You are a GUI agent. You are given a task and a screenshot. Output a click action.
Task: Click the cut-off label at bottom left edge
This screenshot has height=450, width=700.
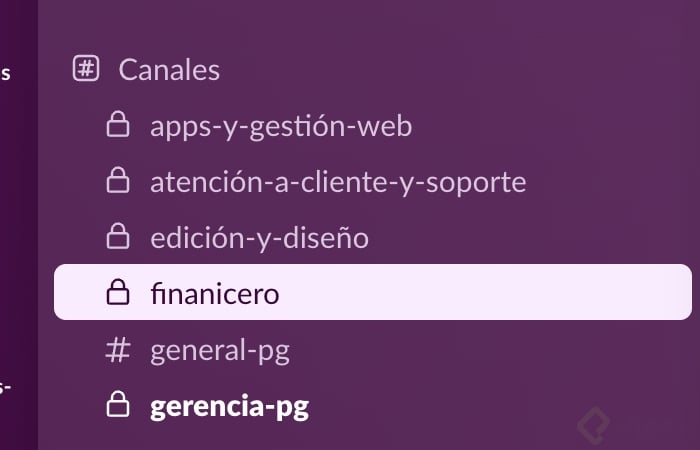pos(5,385)
